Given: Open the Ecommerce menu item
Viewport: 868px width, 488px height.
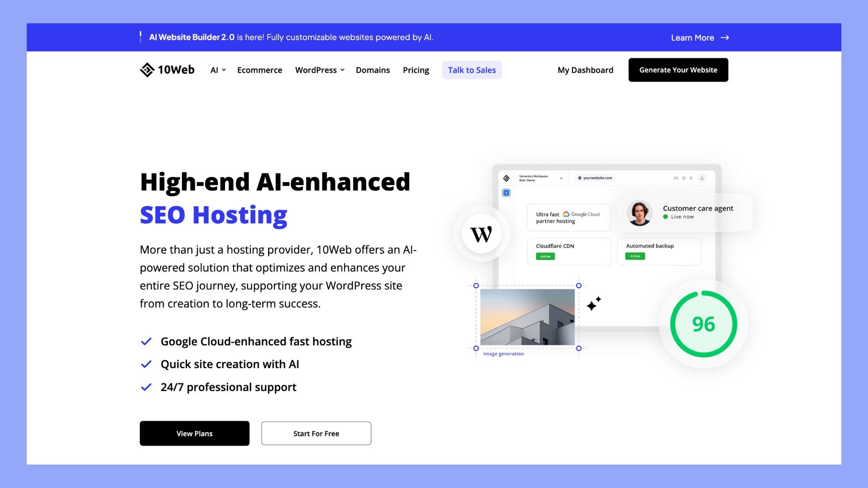Looking at the screenshot, I should 259,70.
